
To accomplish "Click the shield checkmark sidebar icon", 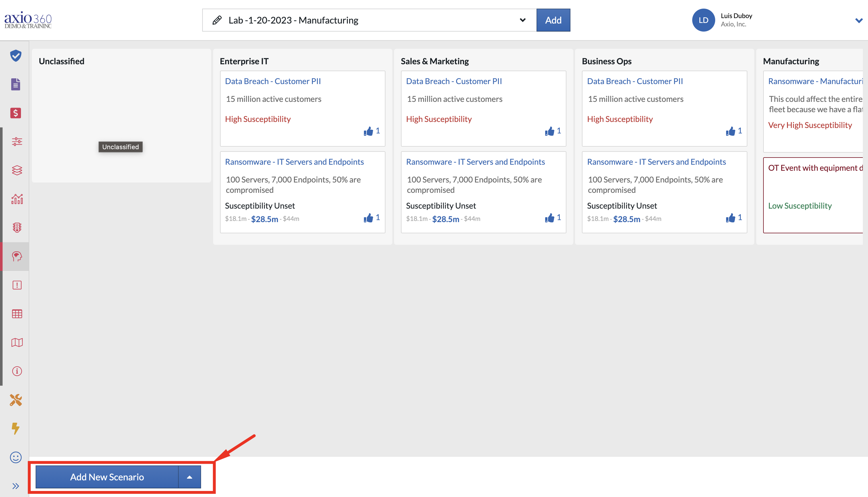I will tap(16, 56).
